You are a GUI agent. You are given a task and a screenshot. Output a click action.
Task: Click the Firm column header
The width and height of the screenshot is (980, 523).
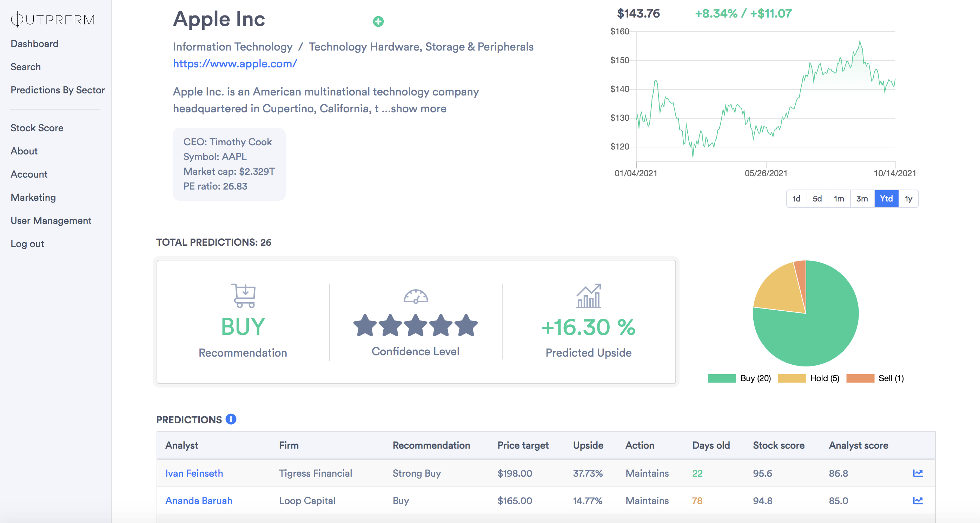289,445
